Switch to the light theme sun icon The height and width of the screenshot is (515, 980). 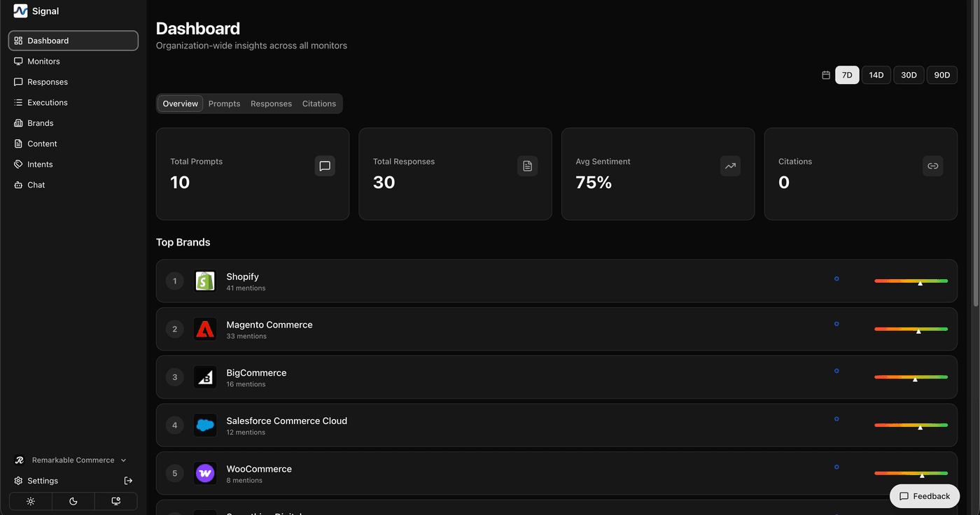tap(31, 501)
